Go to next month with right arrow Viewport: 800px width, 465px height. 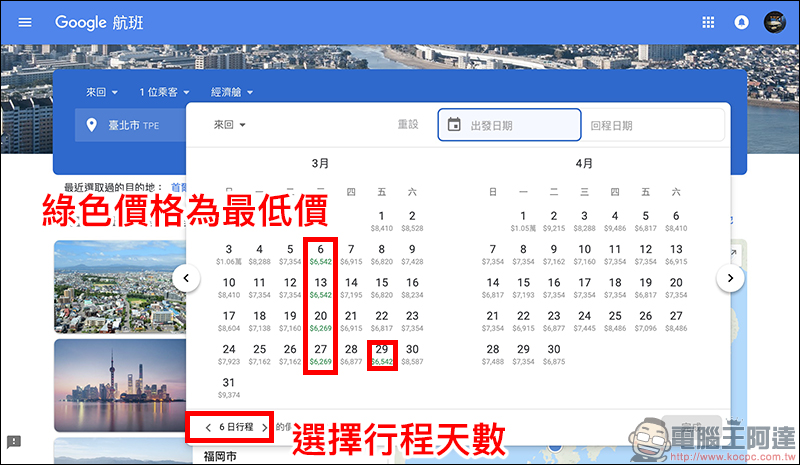732,277
